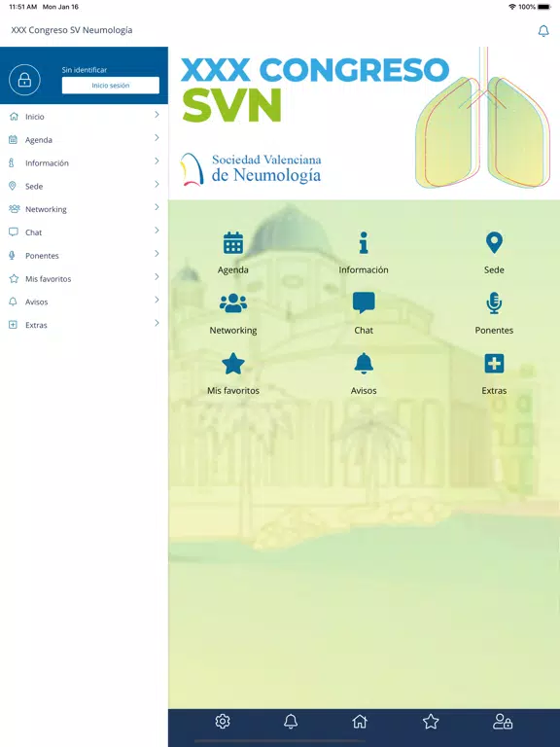Select the Chat bubble icon in the sidebar

14,232
